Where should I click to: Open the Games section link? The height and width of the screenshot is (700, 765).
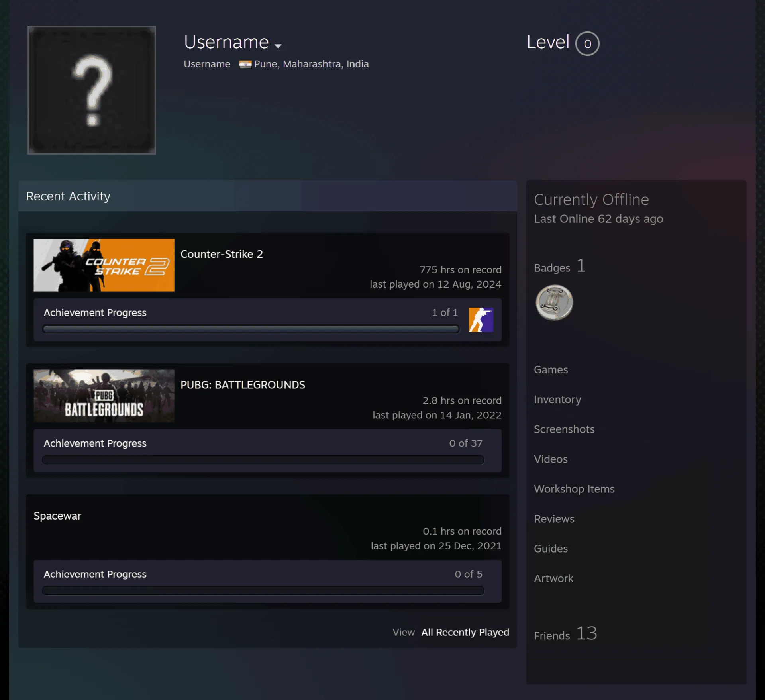click(551, 370)
